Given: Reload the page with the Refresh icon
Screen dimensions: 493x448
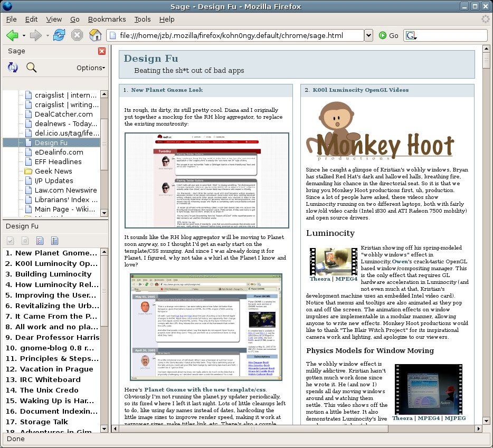Looking at the screenshot, I should click(x=59, y=35).
